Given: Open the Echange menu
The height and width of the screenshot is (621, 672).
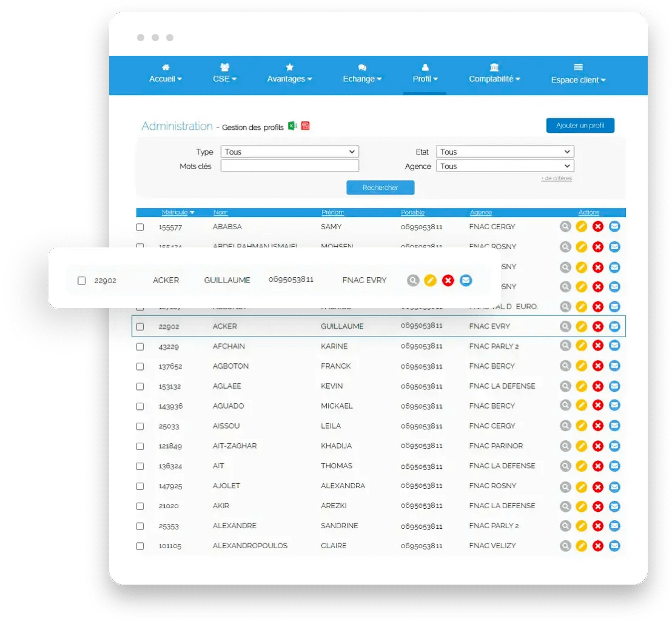Looking at the screenshot, I should [x=362, y=74].
